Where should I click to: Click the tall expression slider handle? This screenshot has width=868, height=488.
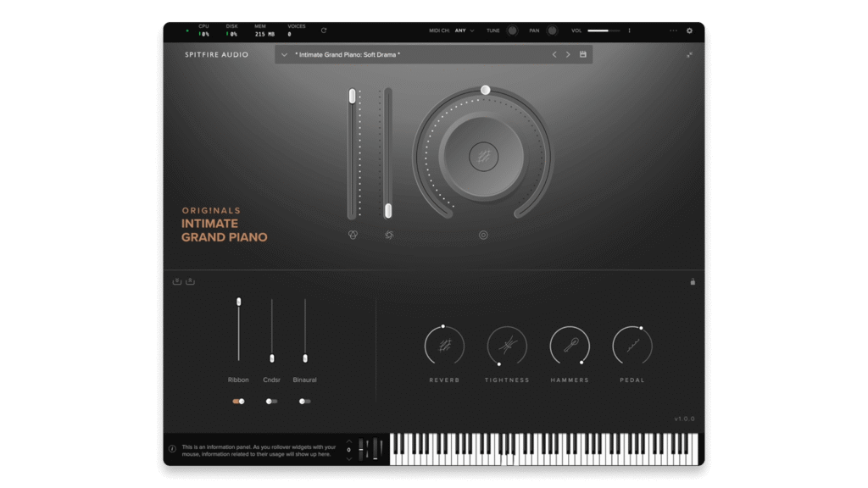coord(352,97)
